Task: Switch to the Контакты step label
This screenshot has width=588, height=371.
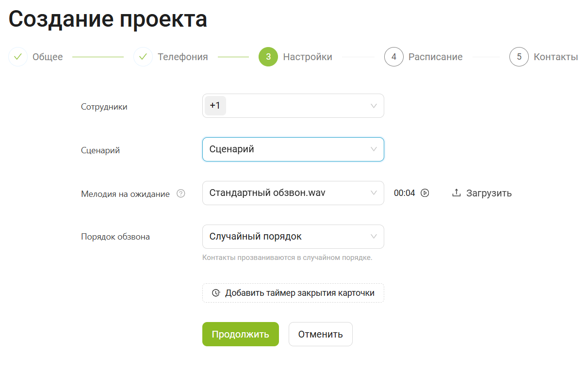Action: tap(555, 57)
